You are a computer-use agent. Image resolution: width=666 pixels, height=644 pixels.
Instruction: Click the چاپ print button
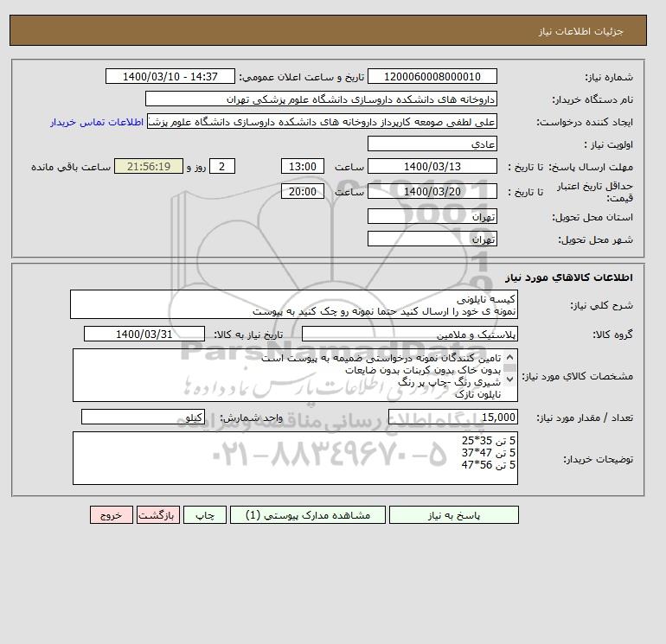click(x=205, y=515)
